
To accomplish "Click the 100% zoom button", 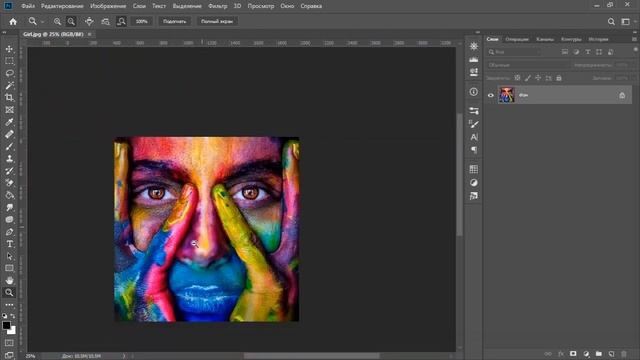I will [142, 22].
